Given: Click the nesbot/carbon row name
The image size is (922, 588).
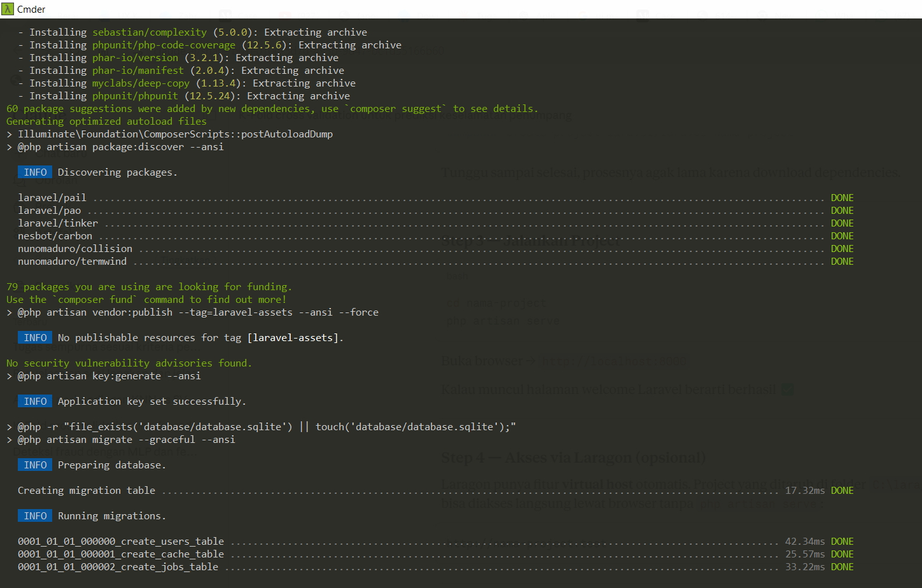Looking at the screenshot, I should 55,236.
